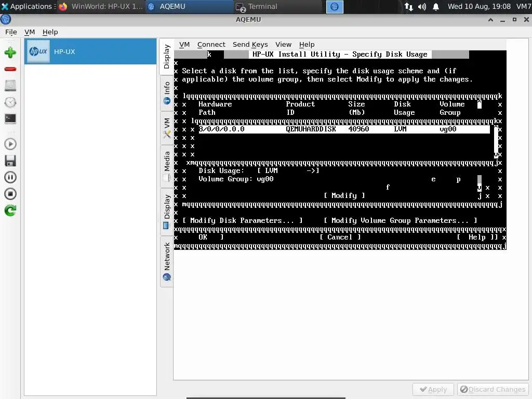Switch to the VM settings tab
Viewport: 532px width, 399px height.
click(x=167, y=128)
